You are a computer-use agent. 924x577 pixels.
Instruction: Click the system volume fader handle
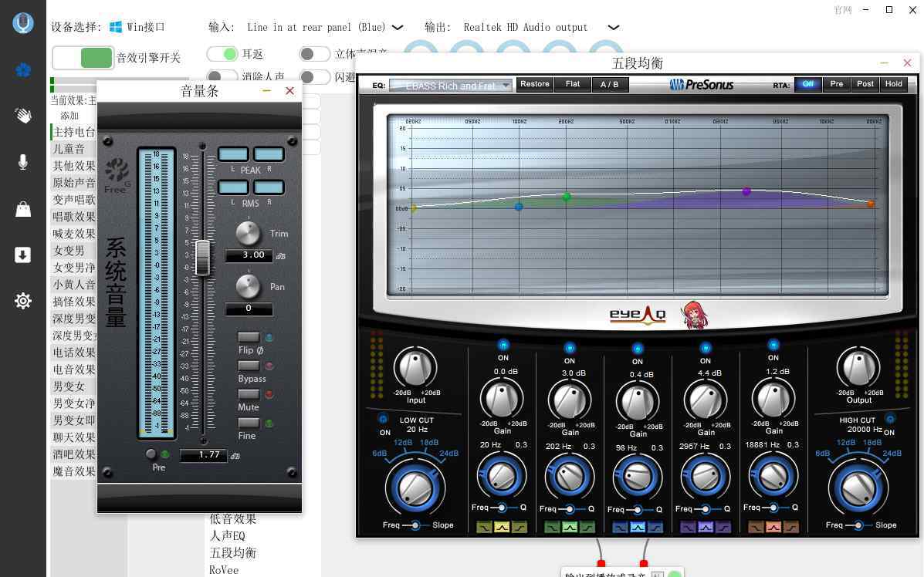tap(203, 258)
